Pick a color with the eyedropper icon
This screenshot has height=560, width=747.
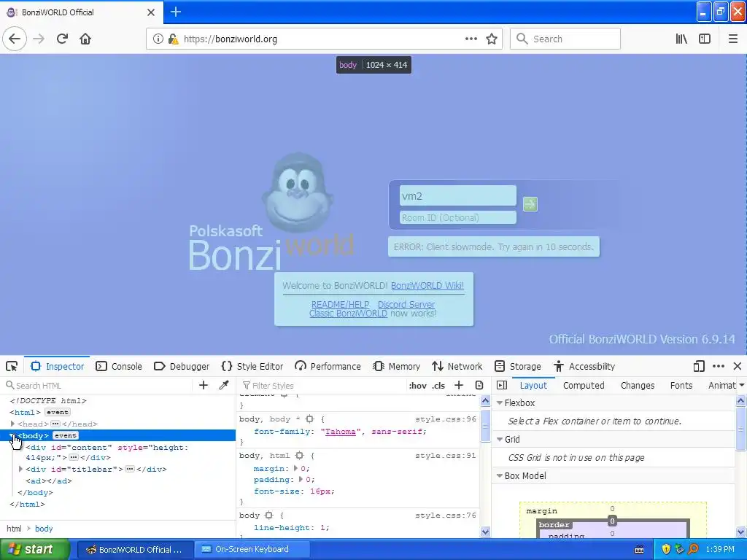coord(224,385)
